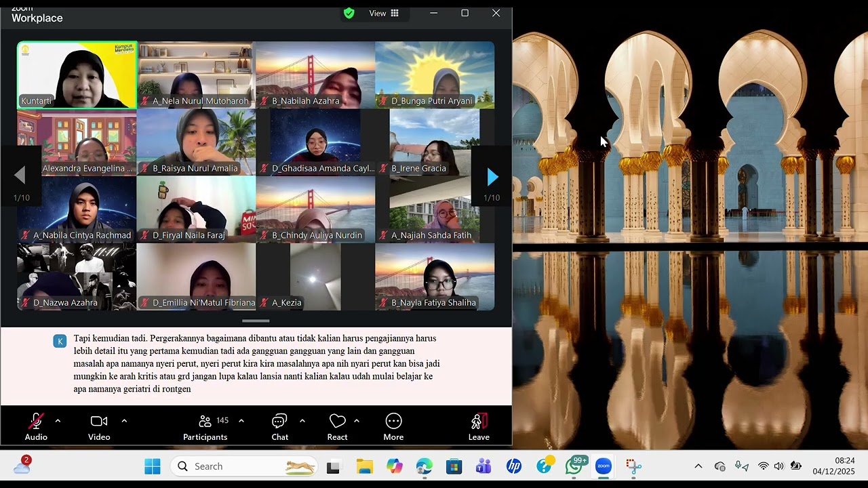
Task: Open the weather widget in the taskbar
Action: pyautogui.click(x=22, y=466)
